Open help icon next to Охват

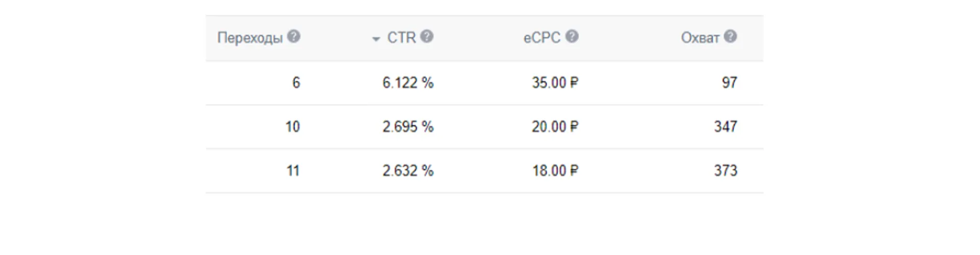(x=730, y=37)
